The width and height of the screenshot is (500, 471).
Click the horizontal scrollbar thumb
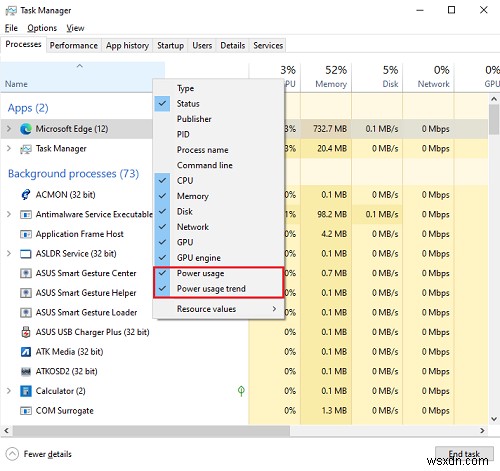[151, 430]
